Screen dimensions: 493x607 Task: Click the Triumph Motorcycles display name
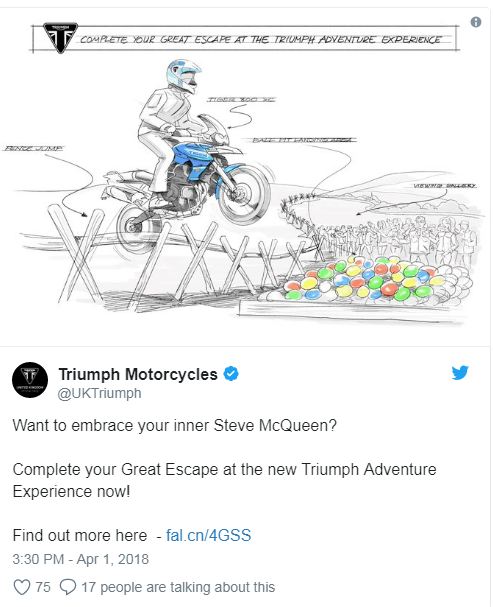click(x=138, y=374)
